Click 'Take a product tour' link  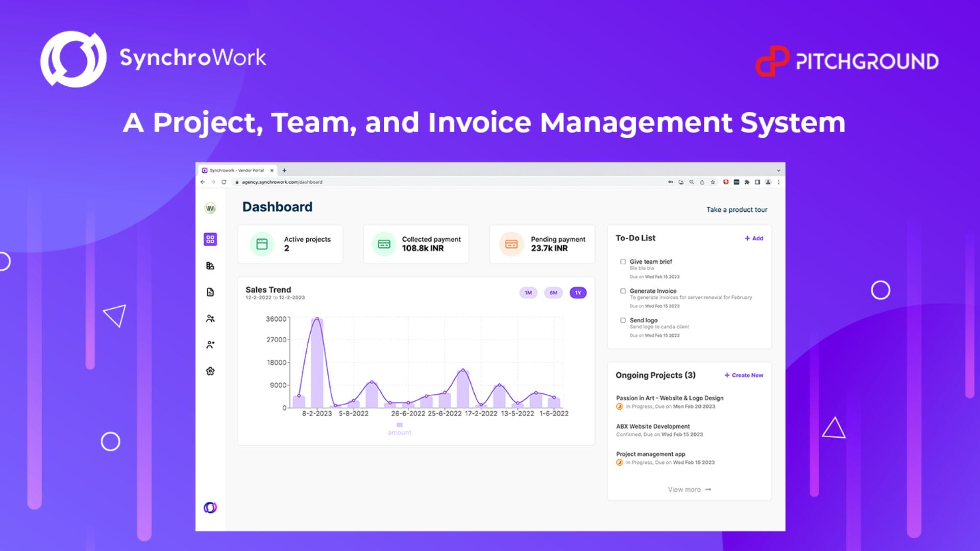(737, 210)
